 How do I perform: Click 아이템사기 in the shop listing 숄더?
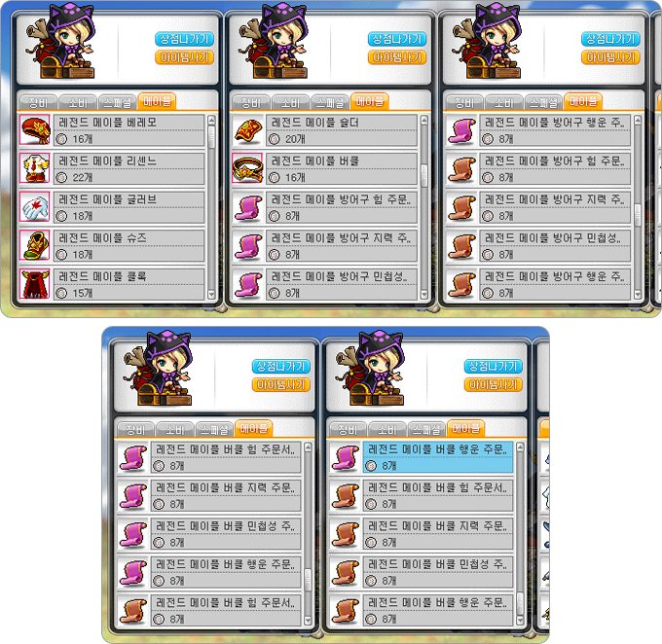(x=397, y=57)
